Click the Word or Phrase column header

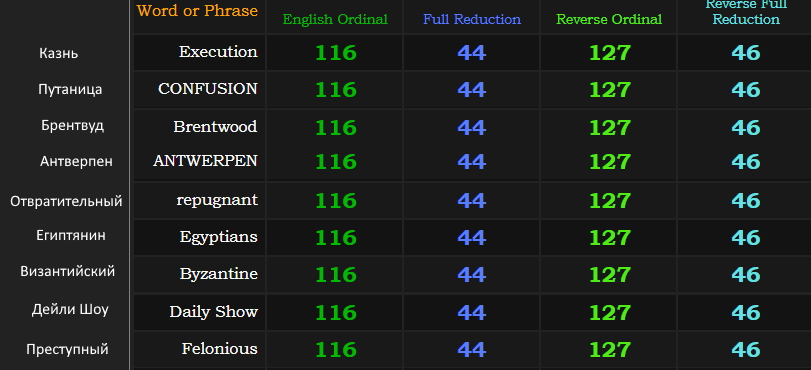tap(197, 11)
